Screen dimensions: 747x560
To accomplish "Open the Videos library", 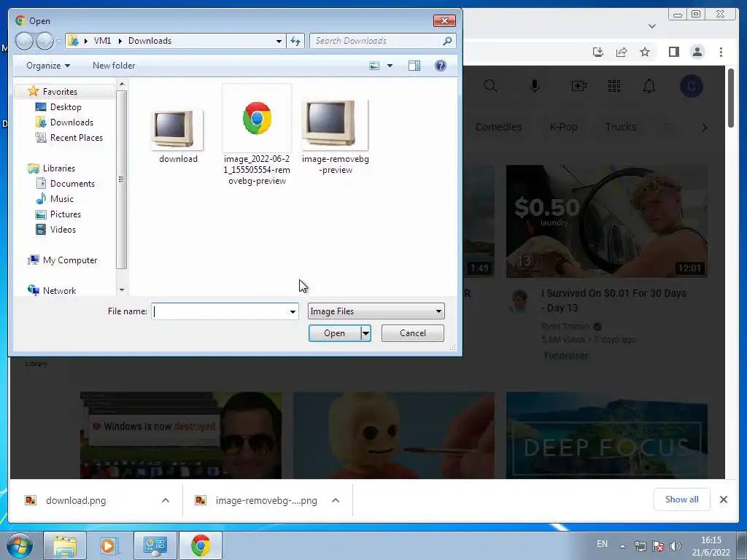I will [63, 230].
